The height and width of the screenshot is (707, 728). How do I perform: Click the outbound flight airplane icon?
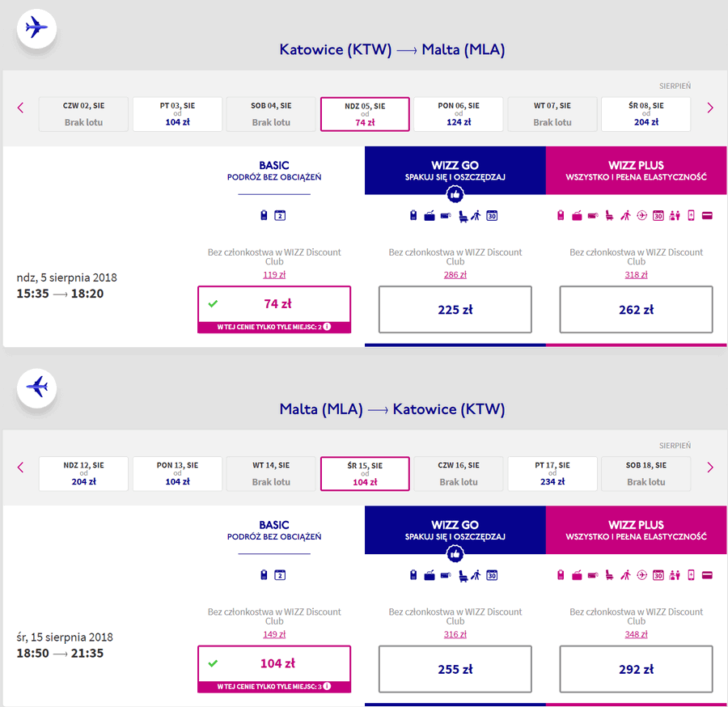click(x=36, y=28)
